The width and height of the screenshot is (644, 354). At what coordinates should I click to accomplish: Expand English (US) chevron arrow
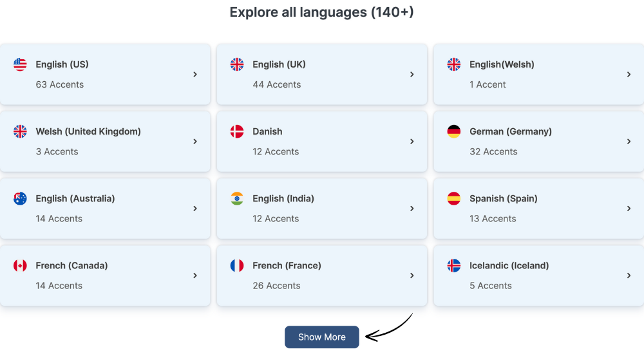point(195,74)
